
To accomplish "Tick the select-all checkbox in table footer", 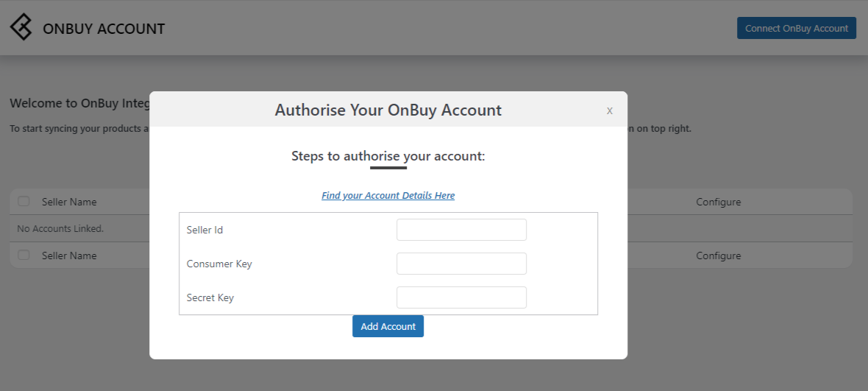I will tap(24, 256).
